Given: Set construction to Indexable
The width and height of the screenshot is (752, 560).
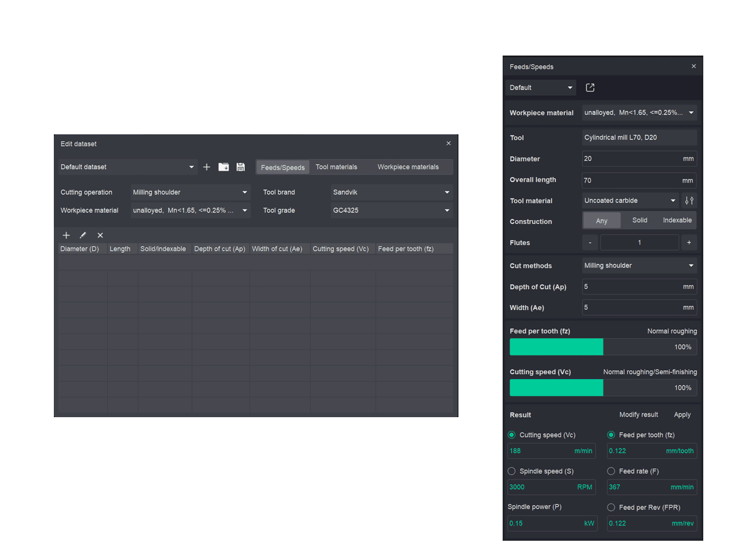Looking at the screenshot, I should (677, 220).
